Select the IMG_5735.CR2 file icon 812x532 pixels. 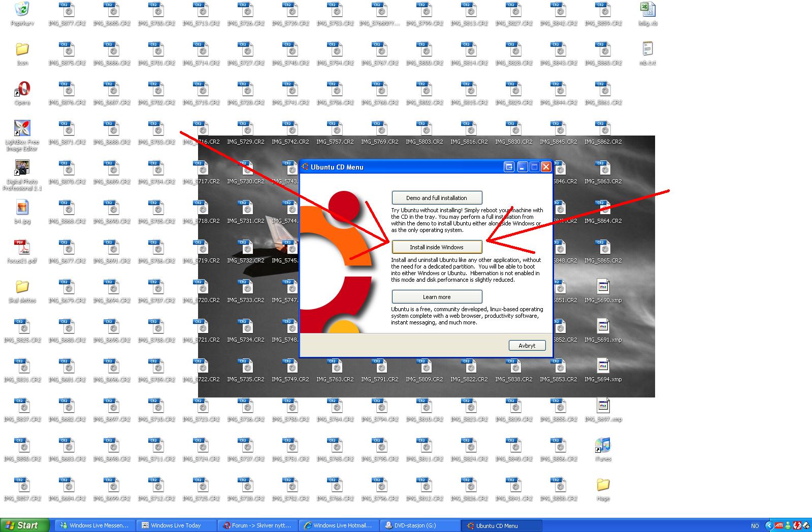pyautogui.click(x=246, y=366)
